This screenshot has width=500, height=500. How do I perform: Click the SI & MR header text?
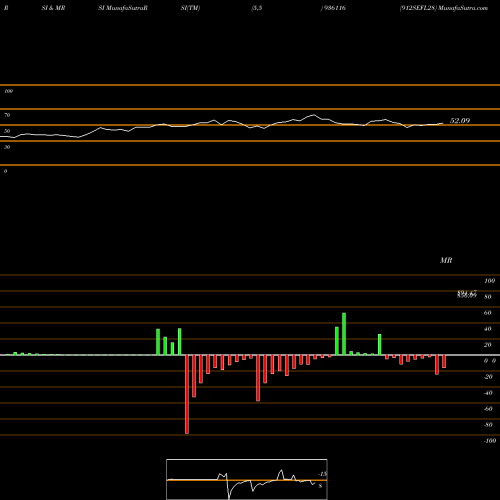pos(53,8)
